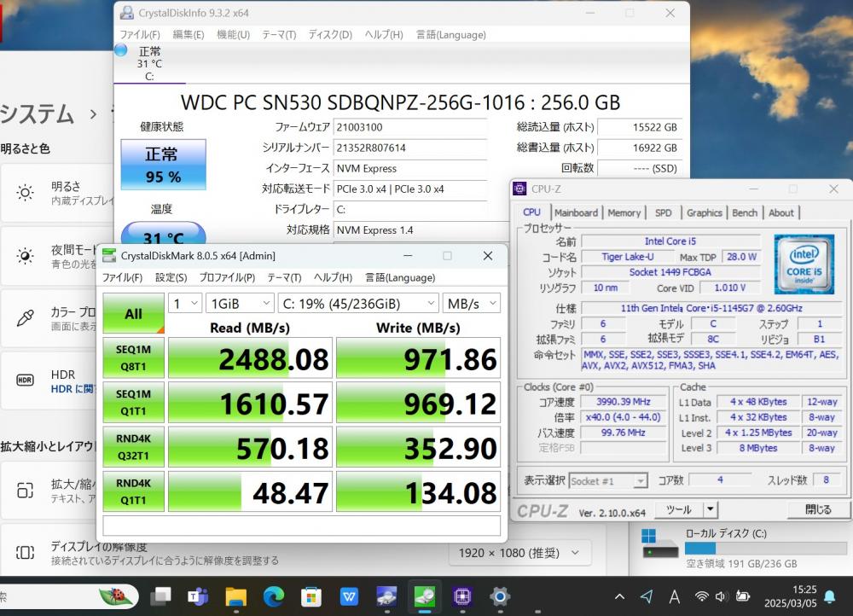
Task: Click the IME input mode A indicator
Action: tap(675, 597)
